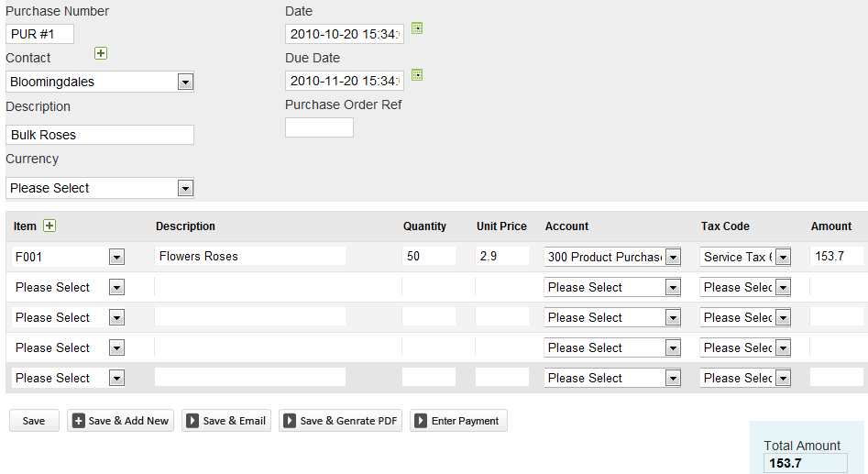Click the Unit Price field showing 2.9

pos(501,256)
